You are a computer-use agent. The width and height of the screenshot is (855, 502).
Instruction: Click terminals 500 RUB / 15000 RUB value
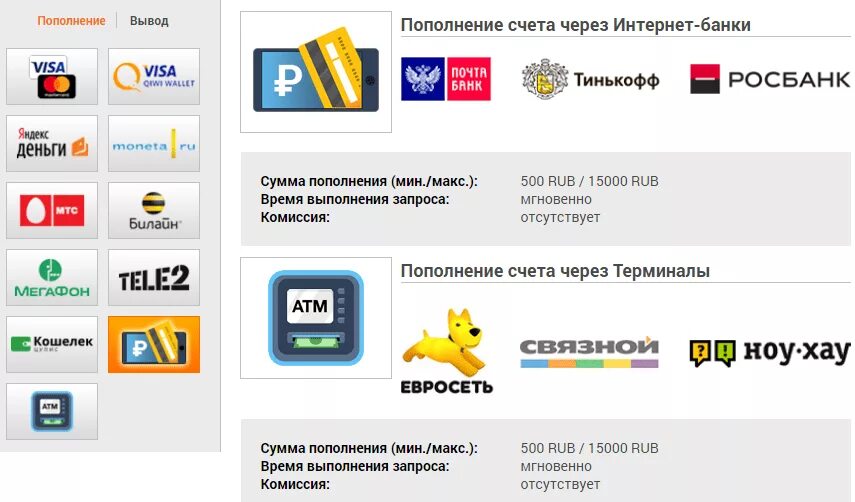point(589,448)
